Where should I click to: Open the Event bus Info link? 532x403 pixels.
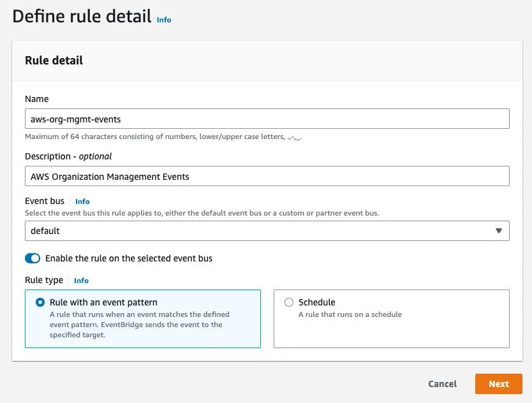pos(82,201)
